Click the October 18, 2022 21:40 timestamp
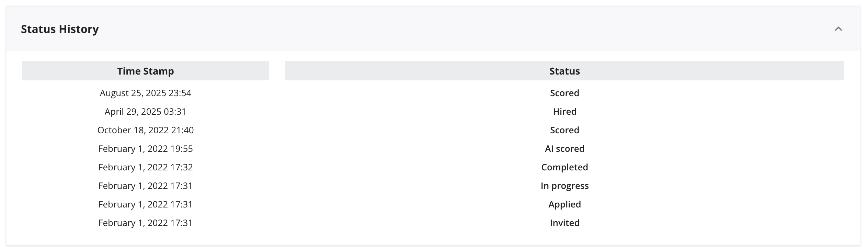Viewport: 868px width, 248px height. [145, 130]
